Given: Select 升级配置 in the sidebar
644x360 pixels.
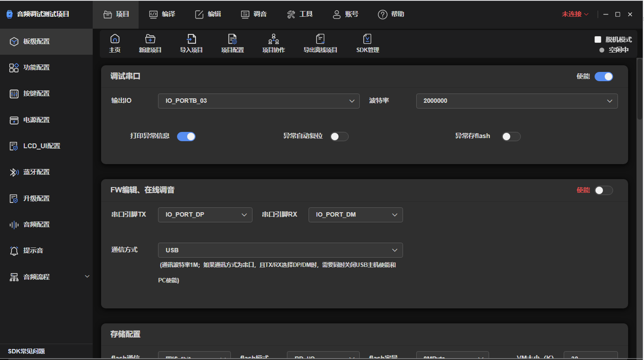Looking at the screenshot, I should pos(46,199).
